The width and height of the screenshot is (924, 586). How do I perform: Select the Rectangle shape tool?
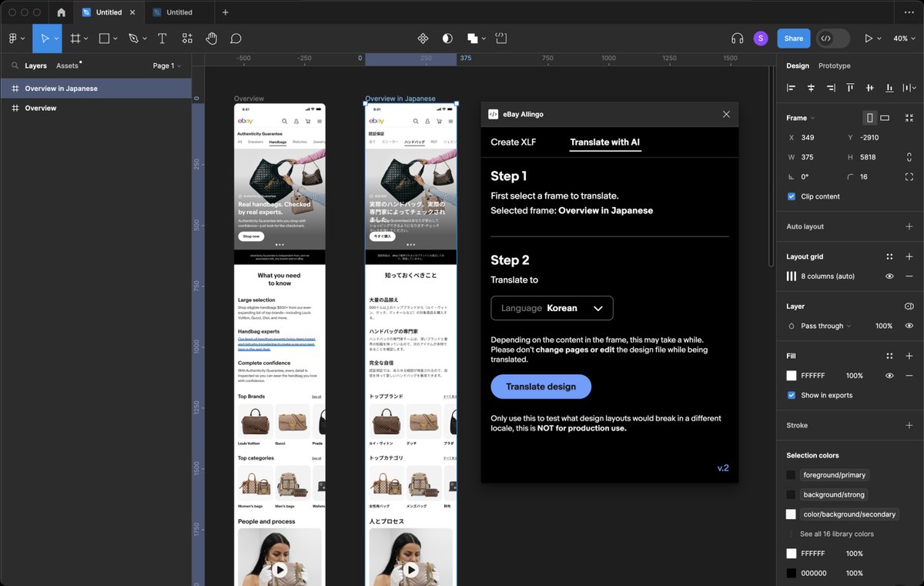[x=105, y=39]
